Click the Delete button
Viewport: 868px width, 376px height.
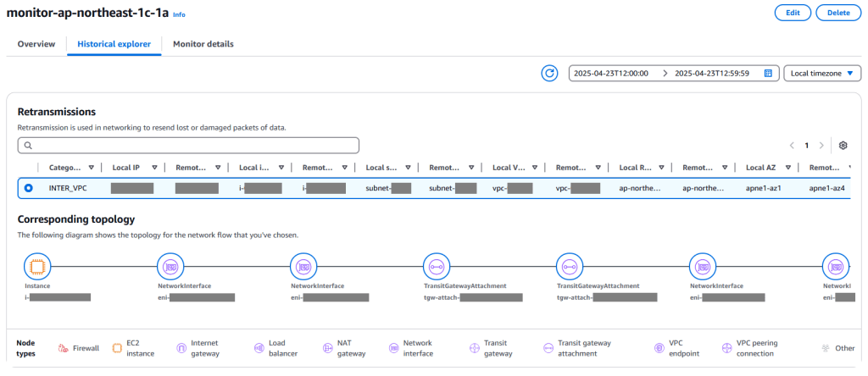837,13
